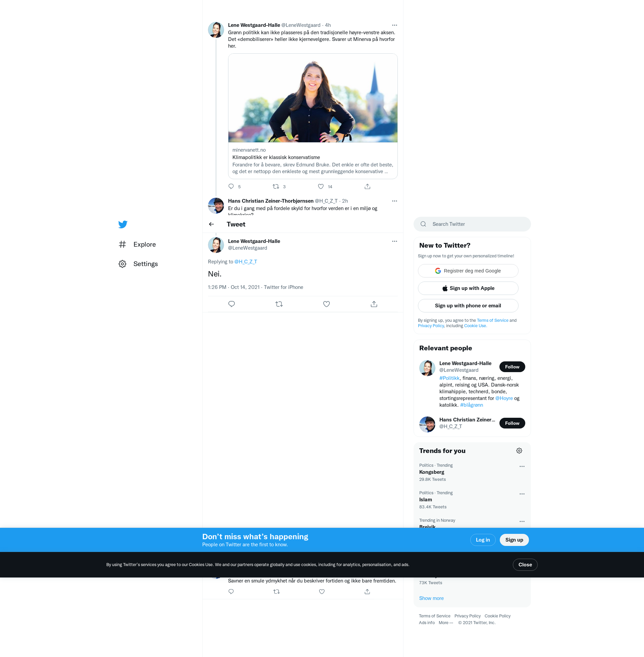Open Settings in the sidebar

pos(145,264)
